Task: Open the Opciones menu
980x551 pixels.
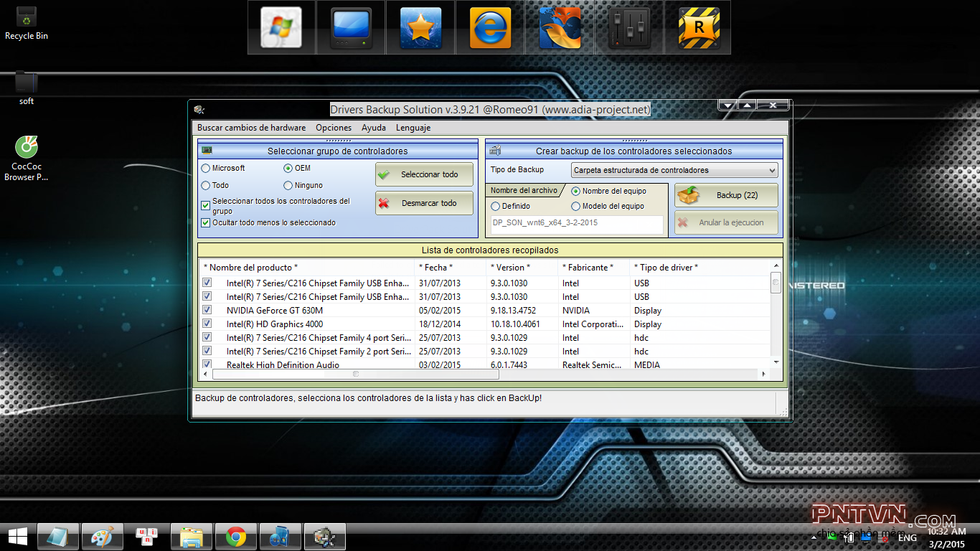Action: click(x=334, y=128)
